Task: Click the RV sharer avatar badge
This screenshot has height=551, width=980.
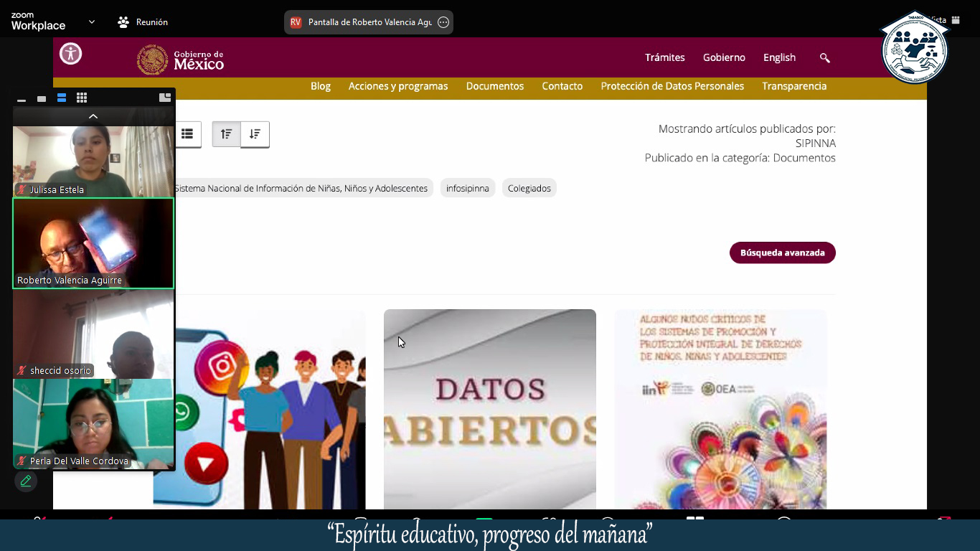Action: (x=296, y=22)
